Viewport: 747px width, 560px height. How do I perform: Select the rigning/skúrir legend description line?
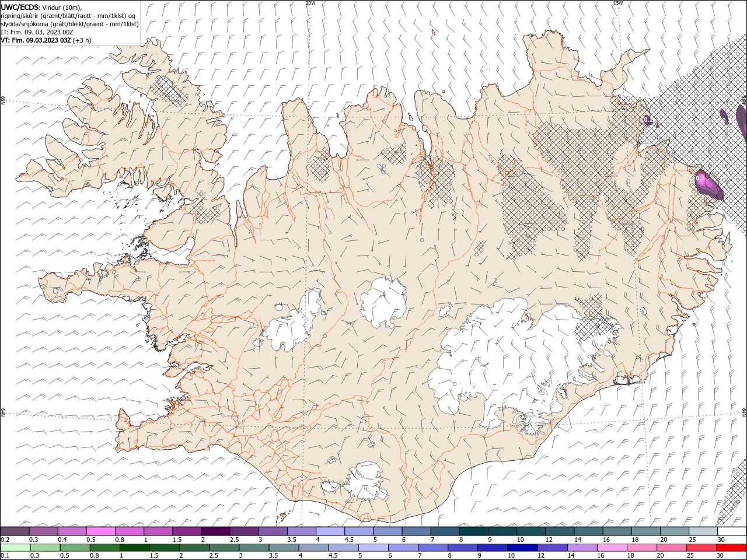pos(68,16)
